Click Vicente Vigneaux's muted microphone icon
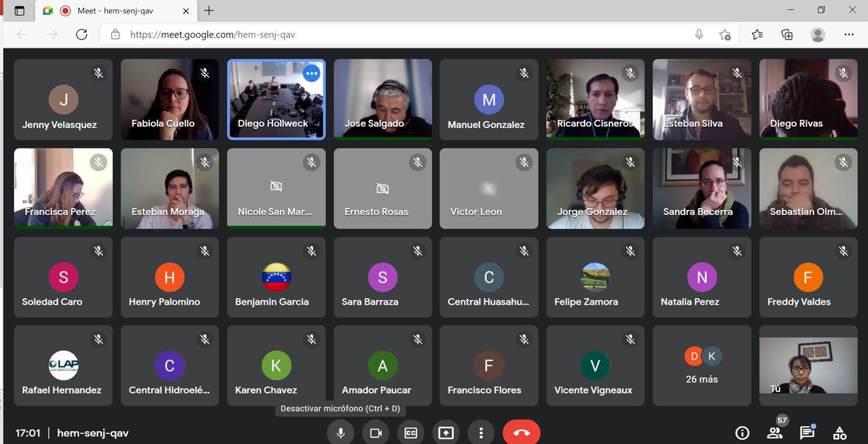 [x=631, y=340]
